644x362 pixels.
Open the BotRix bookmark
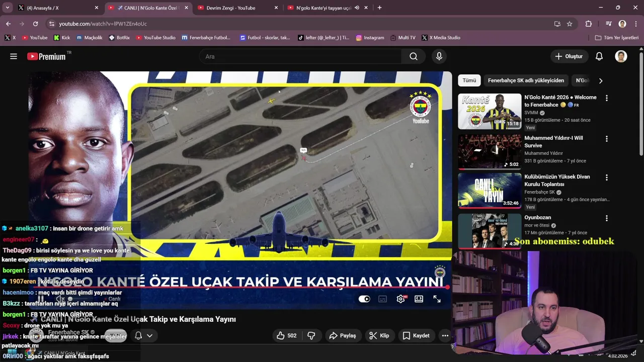click(119, 38)
